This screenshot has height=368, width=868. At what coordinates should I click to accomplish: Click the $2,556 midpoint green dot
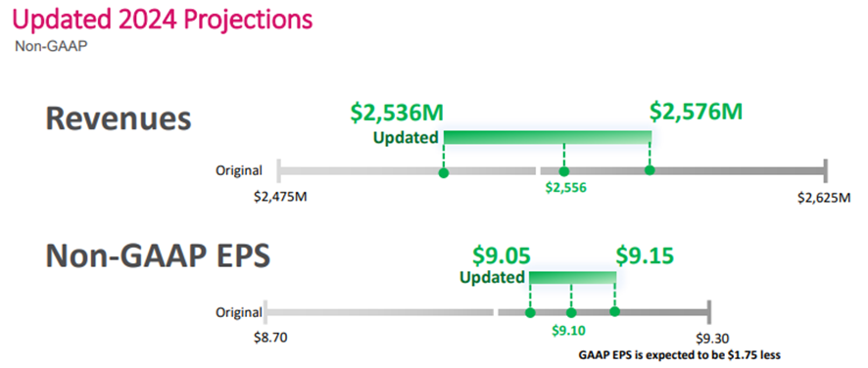click(564, 171)
